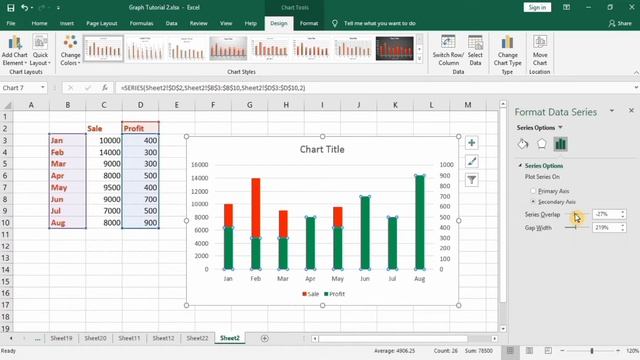Select cell containing 14000
Image resolution: width=640 pixels, height=360 pixels.
point(104,152)
